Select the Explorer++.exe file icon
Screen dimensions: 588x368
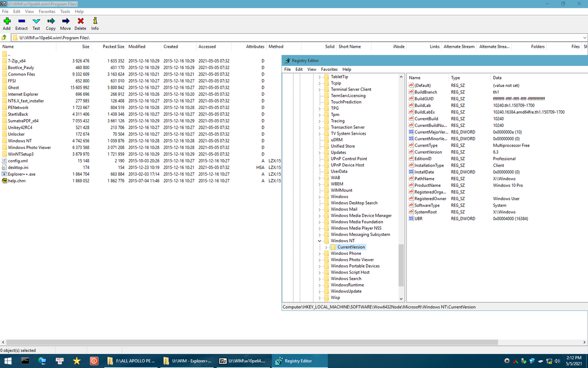click(5, 174)
